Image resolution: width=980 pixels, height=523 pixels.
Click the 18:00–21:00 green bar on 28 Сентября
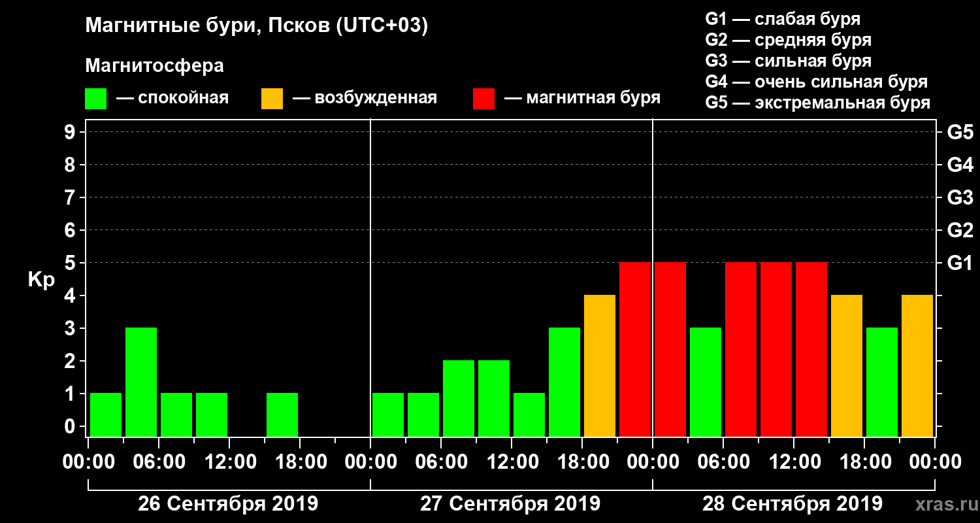point(882,382)
